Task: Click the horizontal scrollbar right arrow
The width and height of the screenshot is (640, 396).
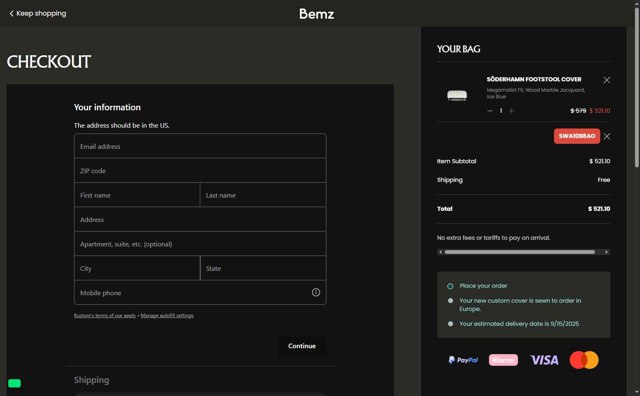Action: point(607,252)
